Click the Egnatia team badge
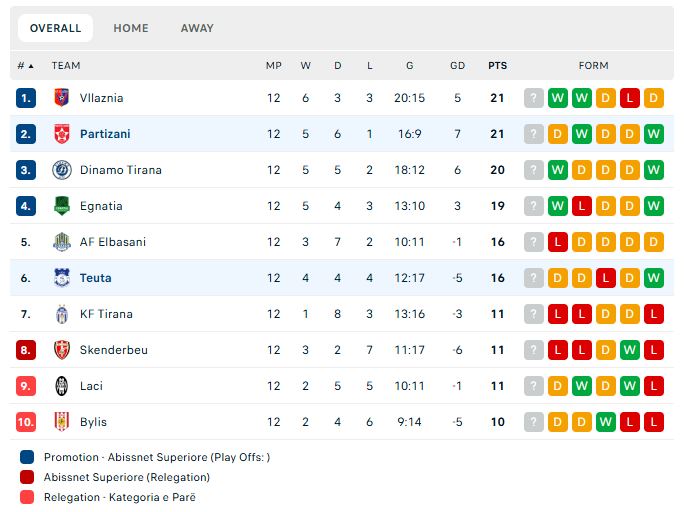This screenshot has height=512, width=685. click(62, 206)
